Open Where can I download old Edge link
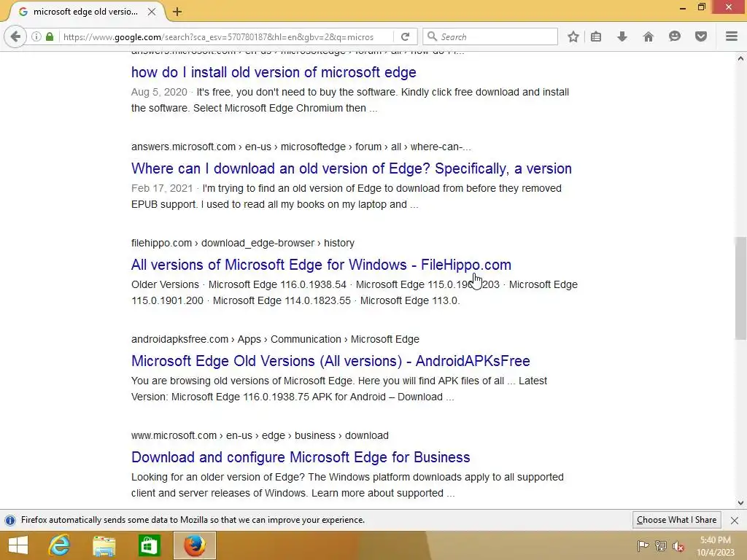Viewport: 747px width, 560px height. [x=352, y=168]
